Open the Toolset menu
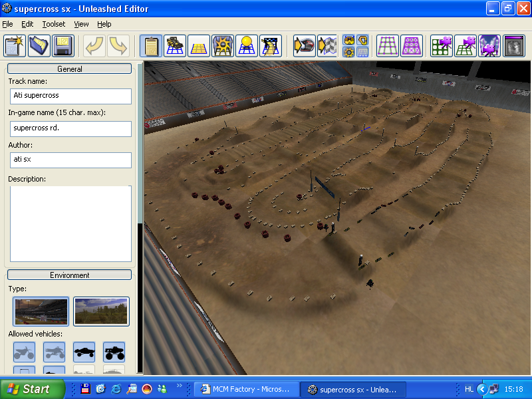 [54, 24]
